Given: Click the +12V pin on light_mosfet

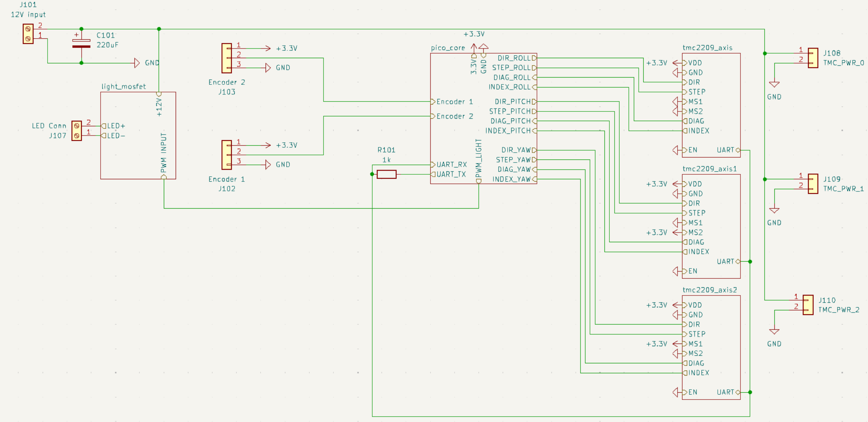Looking at the screenshot, I should click(159, 104).
